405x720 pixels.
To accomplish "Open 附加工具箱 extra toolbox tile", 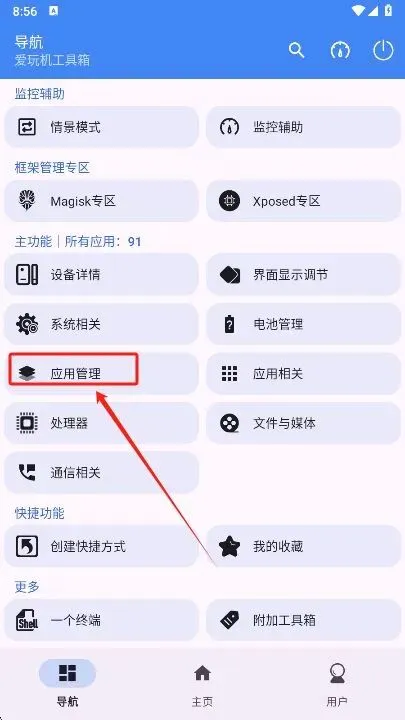I will click(304, 620).
